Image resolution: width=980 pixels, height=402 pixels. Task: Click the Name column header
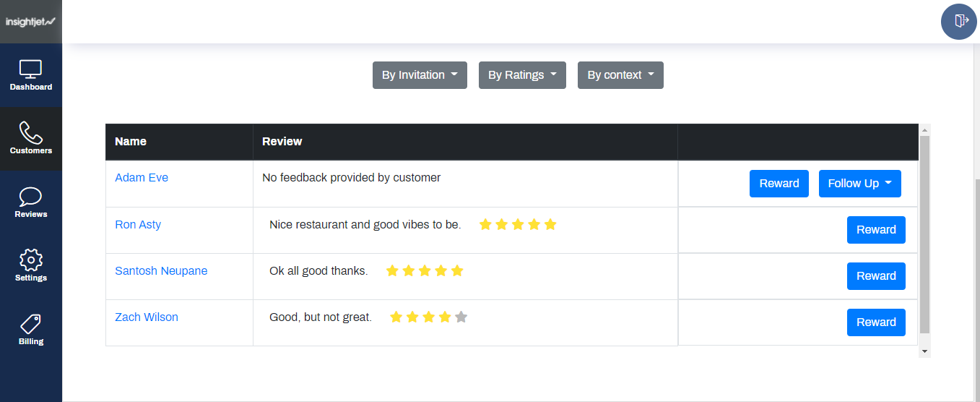click(131, 142)
